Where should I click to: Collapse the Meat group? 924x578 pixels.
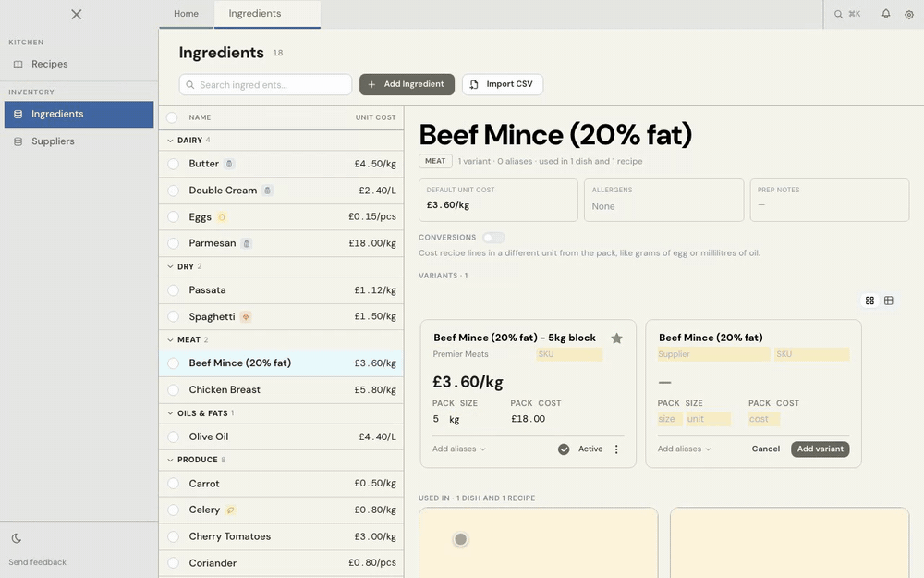click(170, 339)
